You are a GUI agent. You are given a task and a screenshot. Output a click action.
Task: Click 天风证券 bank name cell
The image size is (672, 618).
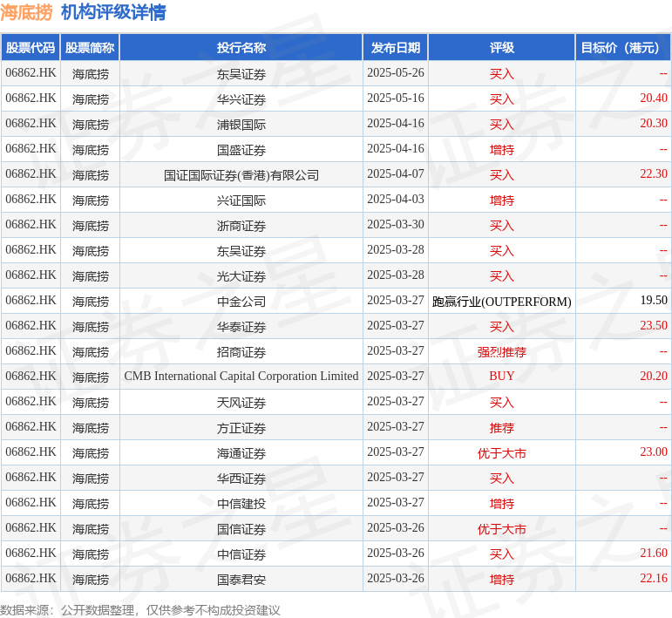click(241, 403)
